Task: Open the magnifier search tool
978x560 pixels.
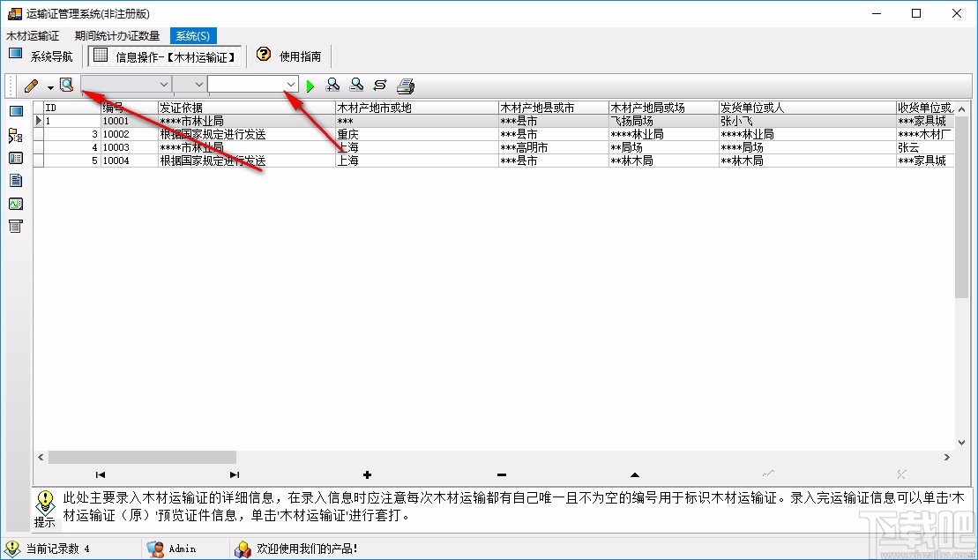Action: click(x=67, y=85)
